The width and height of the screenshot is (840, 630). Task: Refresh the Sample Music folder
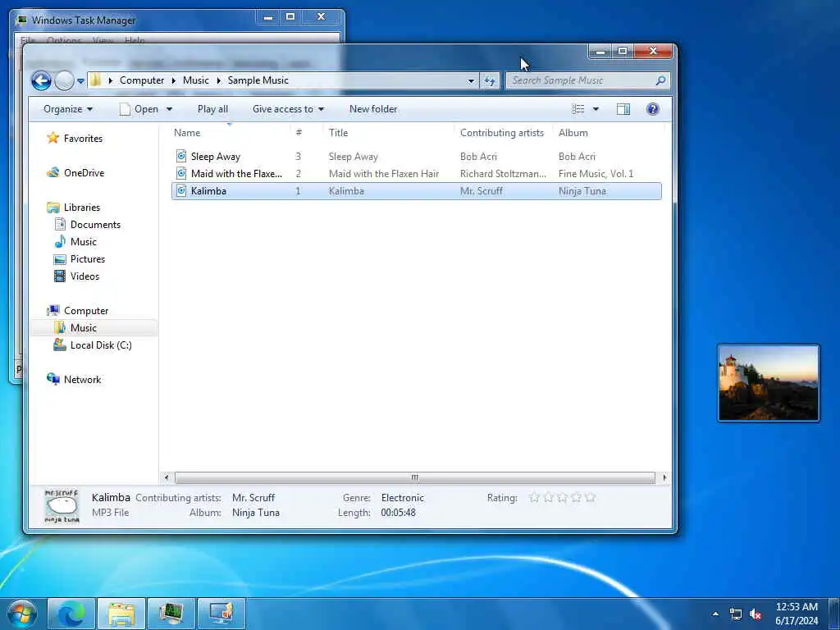click(489, 81)
